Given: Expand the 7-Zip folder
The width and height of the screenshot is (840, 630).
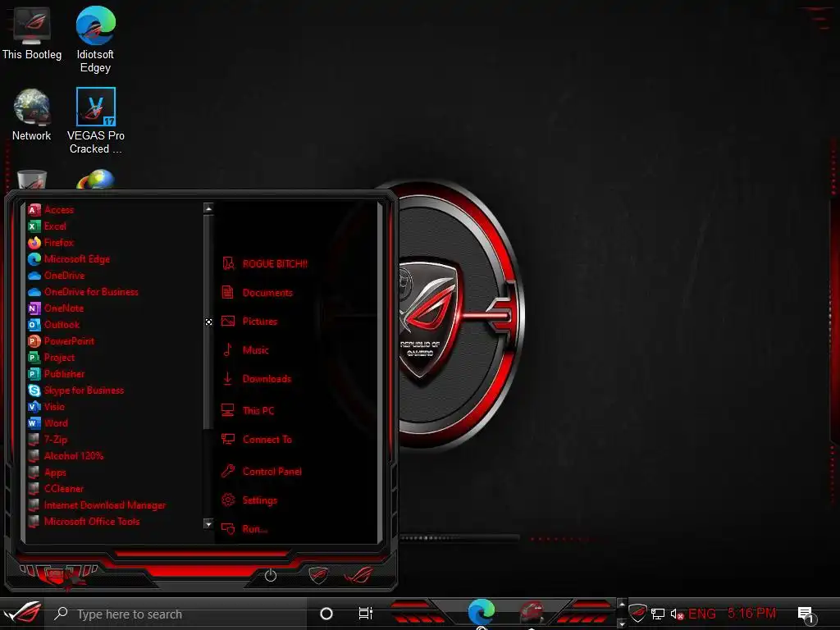Looking at the screenshot, I should pos(48,440).
